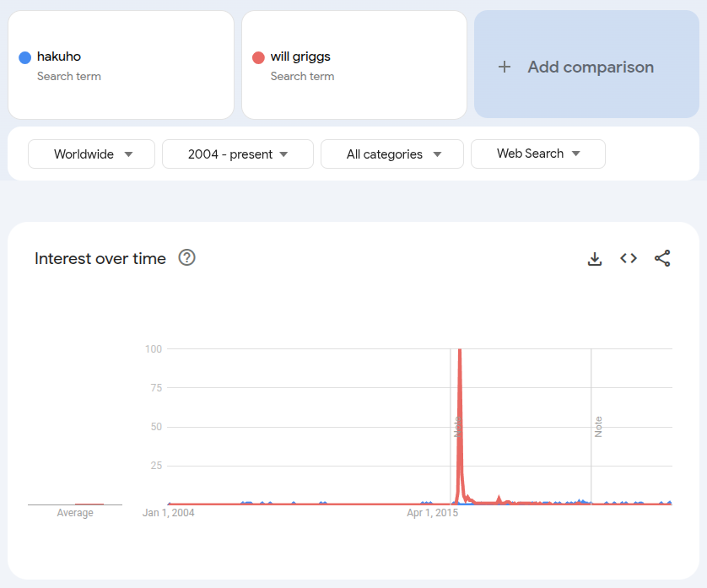Click the 100 y-axis label

click(x=154, y=349)
